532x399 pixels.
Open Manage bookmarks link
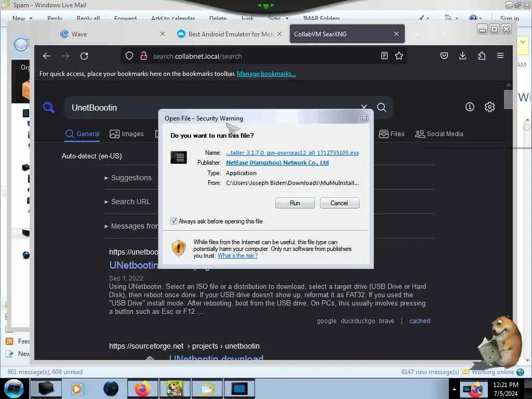(x=267, y=74)
